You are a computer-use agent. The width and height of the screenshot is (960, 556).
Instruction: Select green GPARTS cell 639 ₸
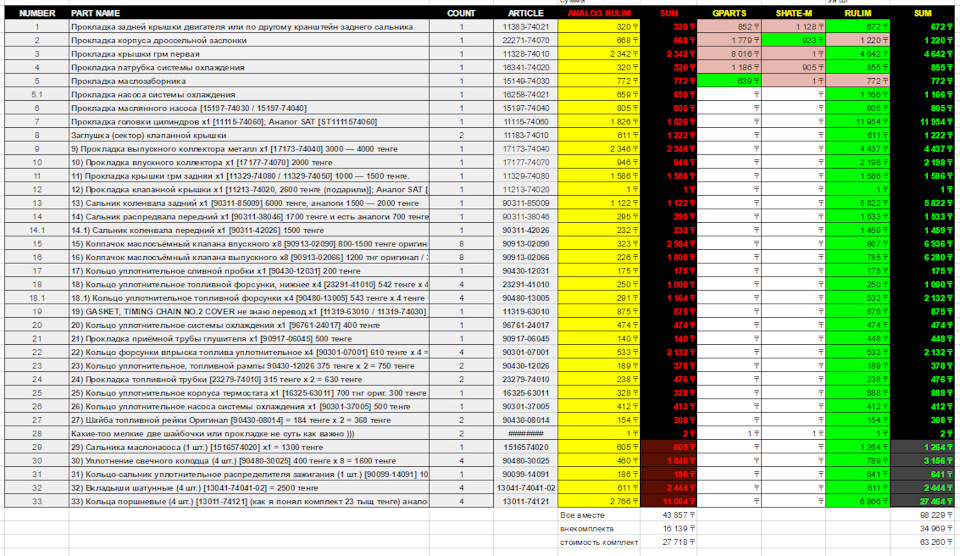pyautogui.click(x=729, y=81)
